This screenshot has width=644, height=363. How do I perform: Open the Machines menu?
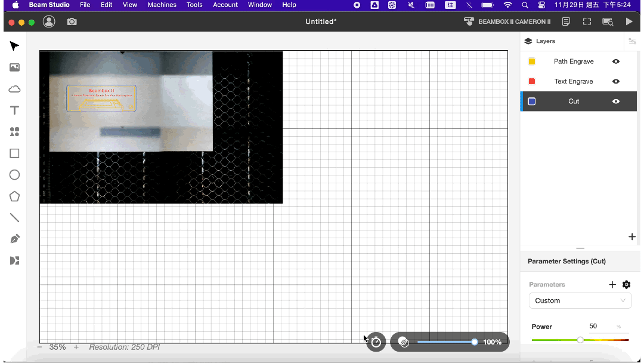click(x=162, y=5)
